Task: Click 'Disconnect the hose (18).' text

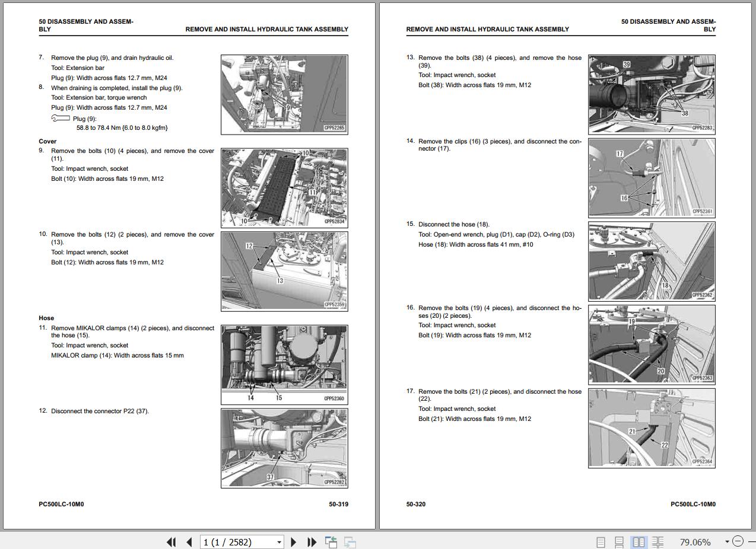Action: pos(454,224)
